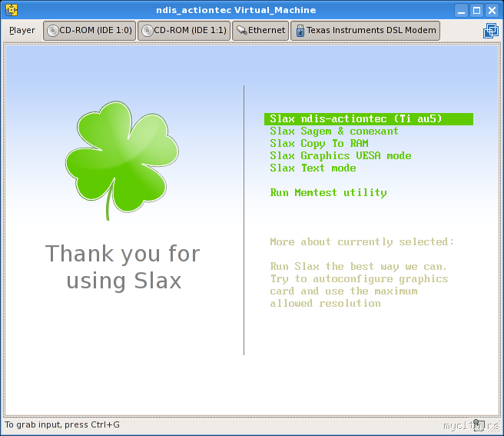Image resolution: width=504 pixels, height=436 pixels.
Task: Select Slax Copy To RAM entry
Action: [x=319, y=144]
